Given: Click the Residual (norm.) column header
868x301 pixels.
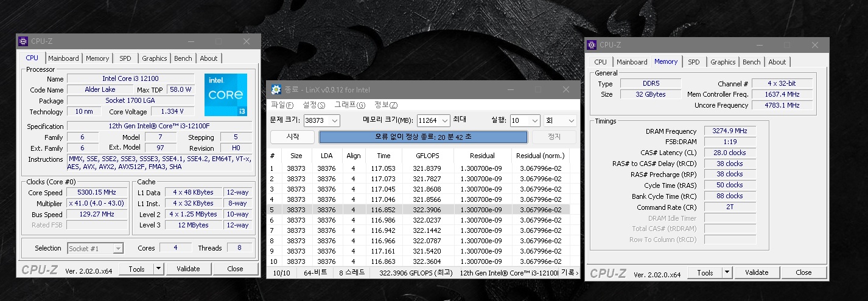Looking at the screenshot, I should click(x=541, y=156).
